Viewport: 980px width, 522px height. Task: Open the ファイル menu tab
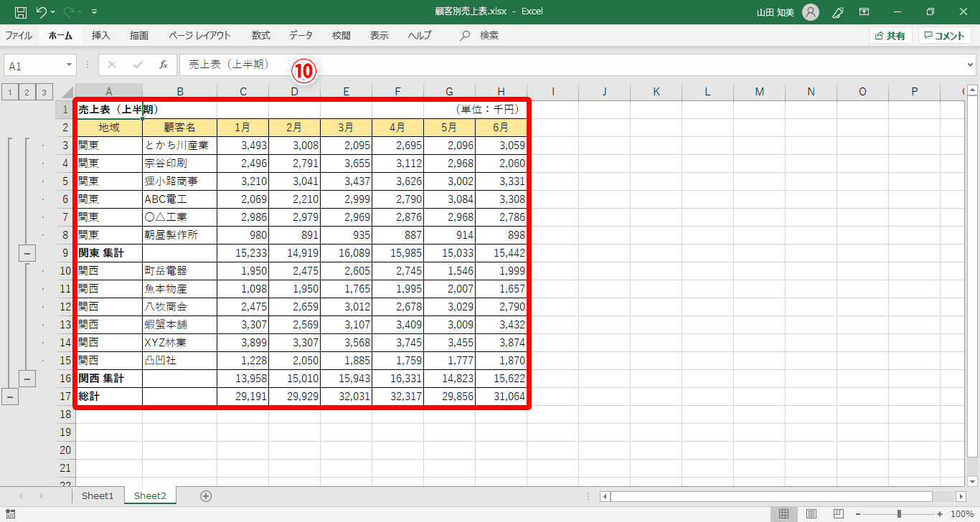(x=19, y=35)
